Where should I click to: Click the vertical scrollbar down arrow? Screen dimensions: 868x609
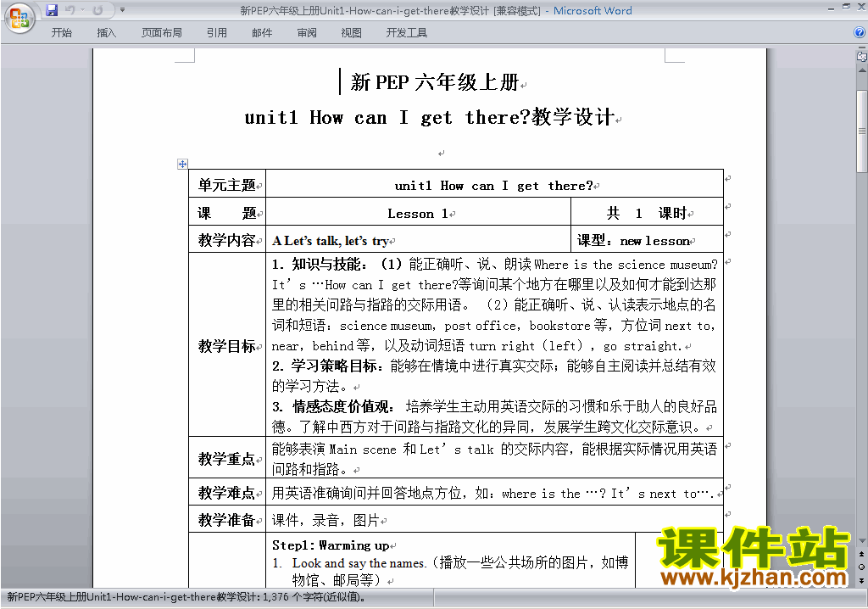pos(861,541)
